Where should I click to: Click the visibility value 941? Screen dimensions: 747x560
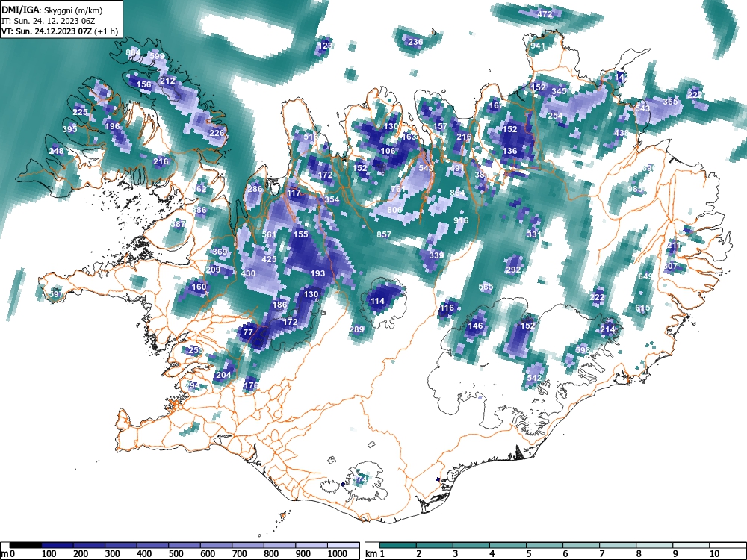(x=537, y=46)
